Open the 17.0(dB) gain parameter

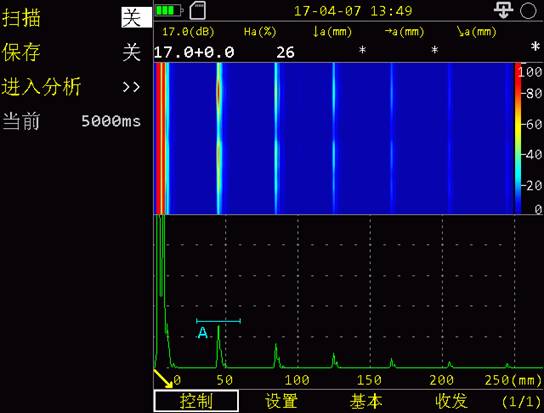coord(188,32)
